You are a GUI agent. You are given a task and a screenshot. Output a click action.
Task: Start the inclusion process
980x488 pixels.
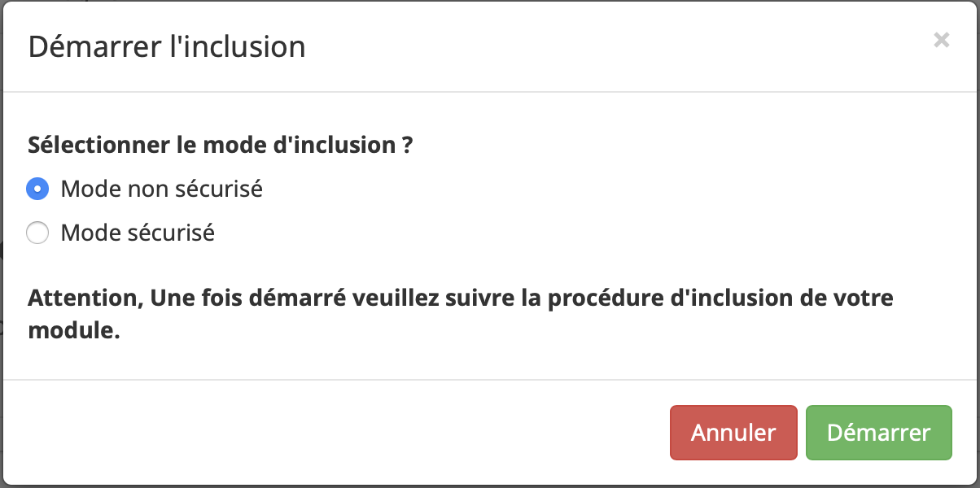(878, 432)
